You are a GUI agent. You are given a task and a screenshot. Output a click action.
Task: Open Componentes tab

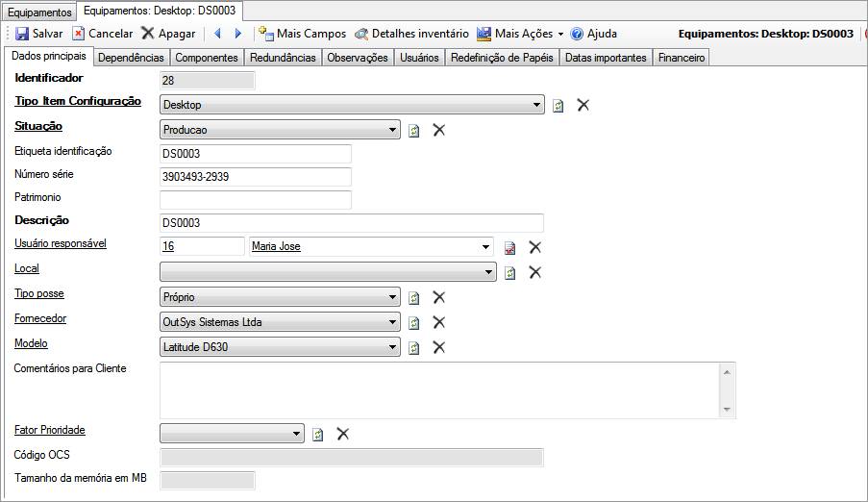click(207, 58)
